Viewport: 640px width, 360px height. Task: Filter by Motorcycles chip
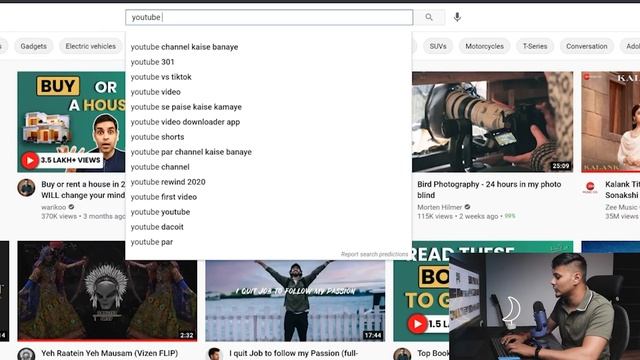point(484,46)
